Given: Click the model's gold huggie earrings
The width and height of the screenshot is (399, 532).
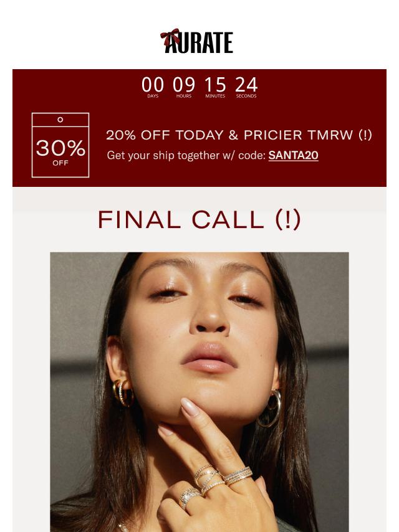Looking at the screenshot, I should (x=122, y=392).
